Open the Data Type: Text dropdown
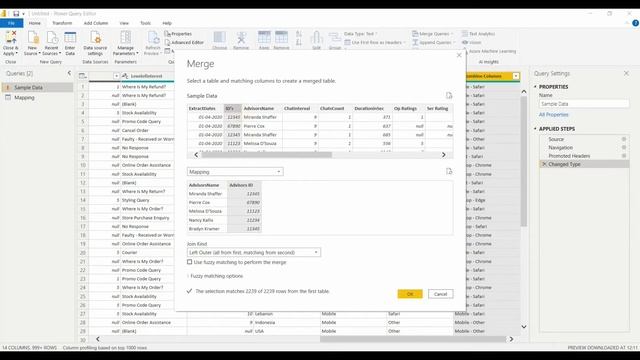The width and height of the screenshot is (640, 360). pyautogui.click(x=361, y=34)
